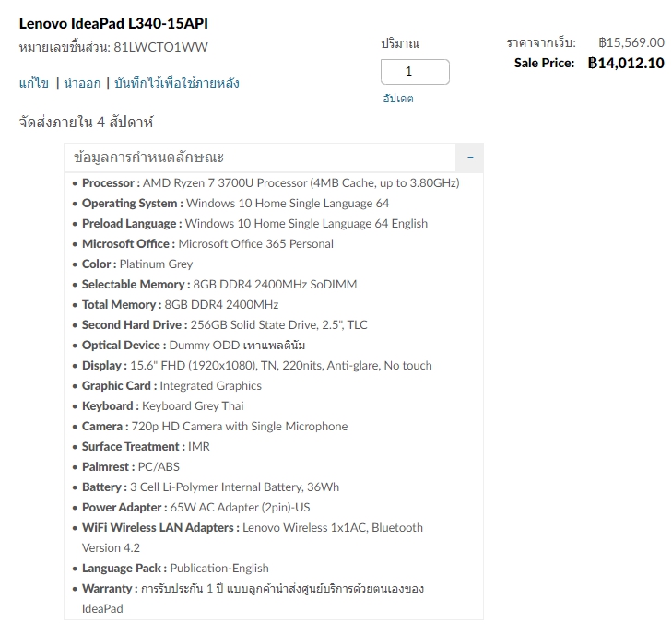Click the Processor AMD Ryzen 7 3700U line

pos(270,182)
